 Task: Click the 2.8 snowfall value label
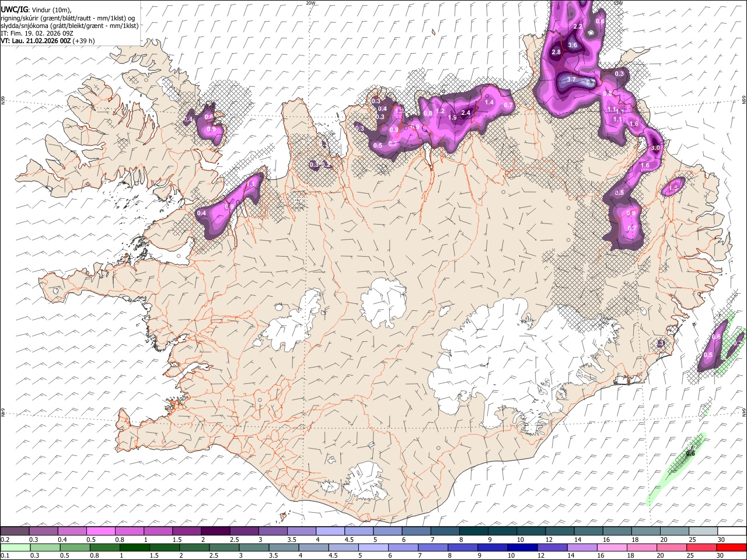tap(556, 52)
